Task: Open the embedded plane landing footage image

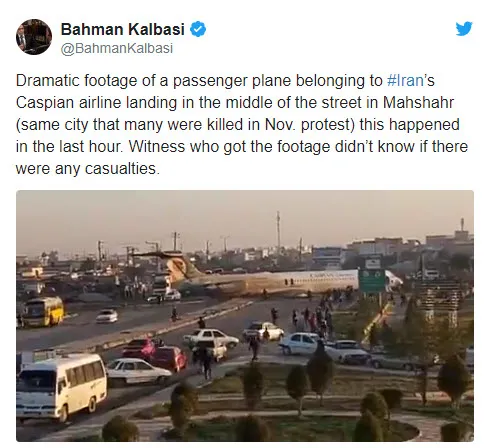Action: [245, 316]
